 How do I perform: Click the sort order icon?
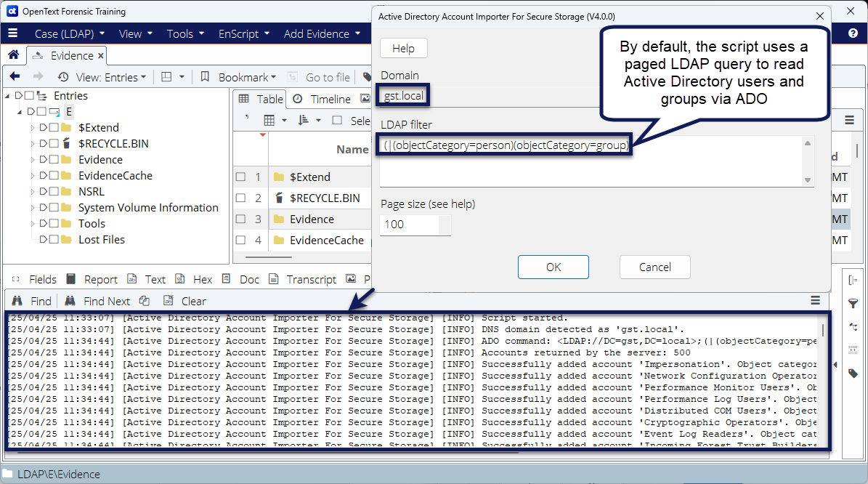pos(303,120)
